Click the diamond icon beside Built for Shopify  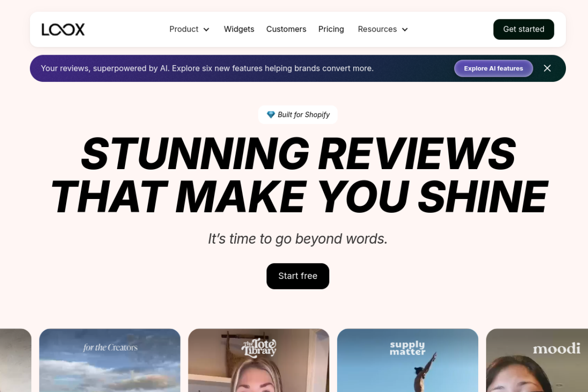[271, 115]
